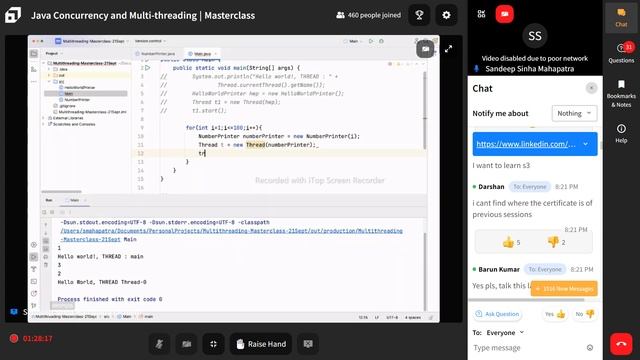640x360 pixels.
Task: Toggle the Chat panel in sidebar
Action: click(x=621, y=17)
